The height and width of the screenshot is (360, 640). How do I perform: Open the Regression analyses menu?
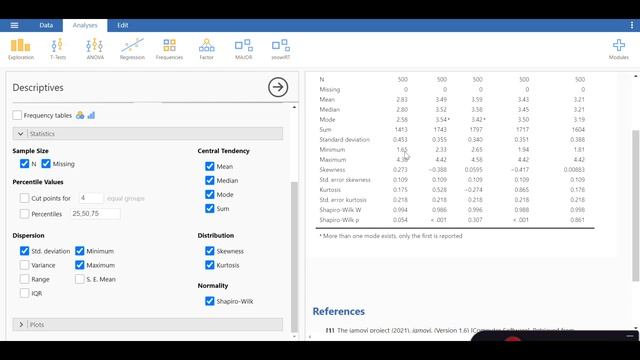pos(132,49)
